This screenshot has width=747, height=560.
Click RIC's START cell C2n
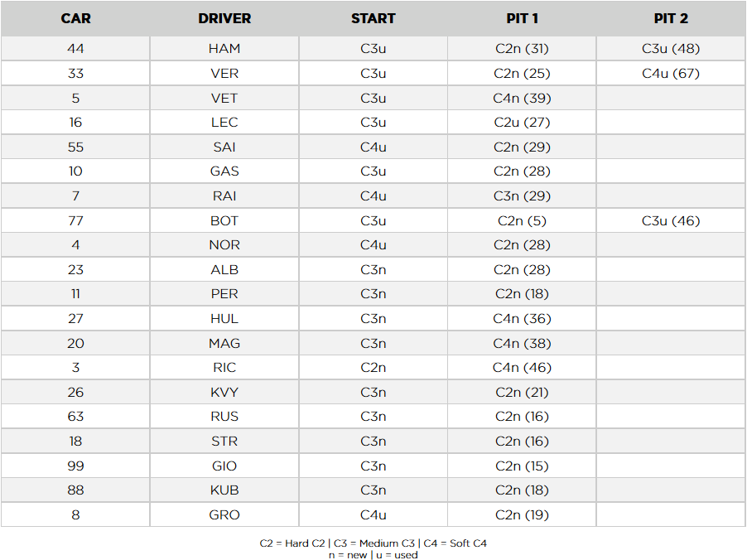[x=373, y=368]
